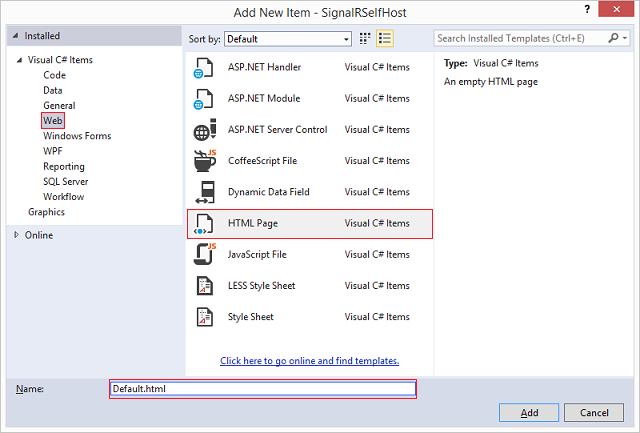Image resolution: width=640 pixels, height=433 pixels.
Task: Click the HTML Page name text
Action: 253,223
